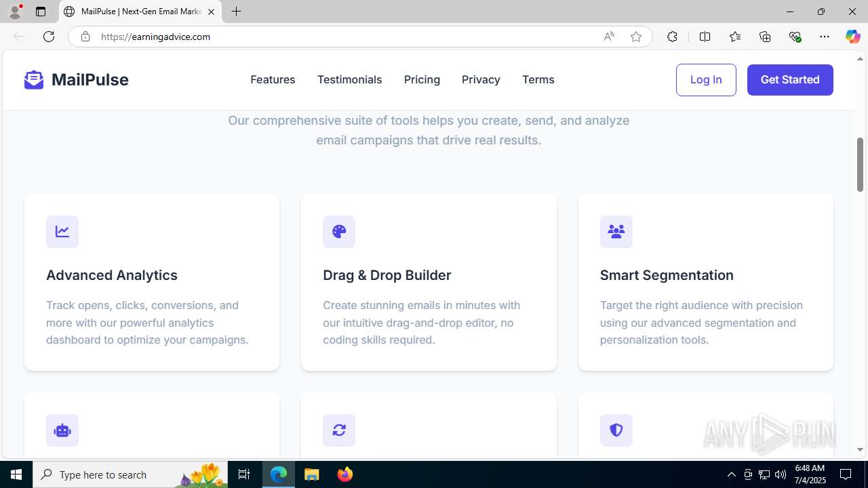The width and height of the screenshot is (868, 488).
Task: Open the Privacy nav item
Action: pos(481,79)
